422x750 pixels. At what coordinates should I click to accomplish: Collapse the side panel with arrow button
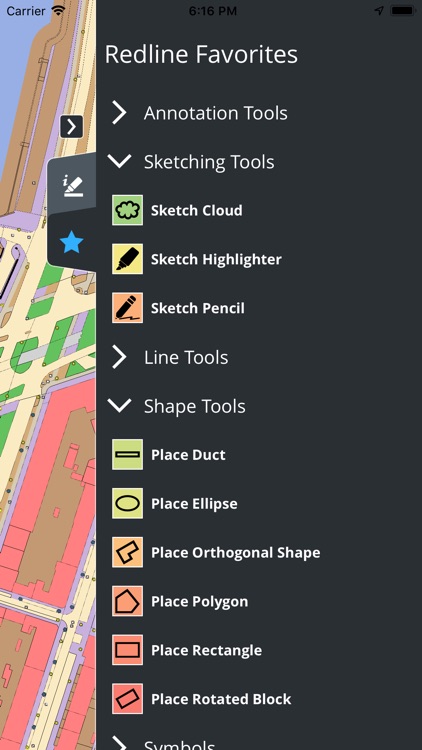72,127
